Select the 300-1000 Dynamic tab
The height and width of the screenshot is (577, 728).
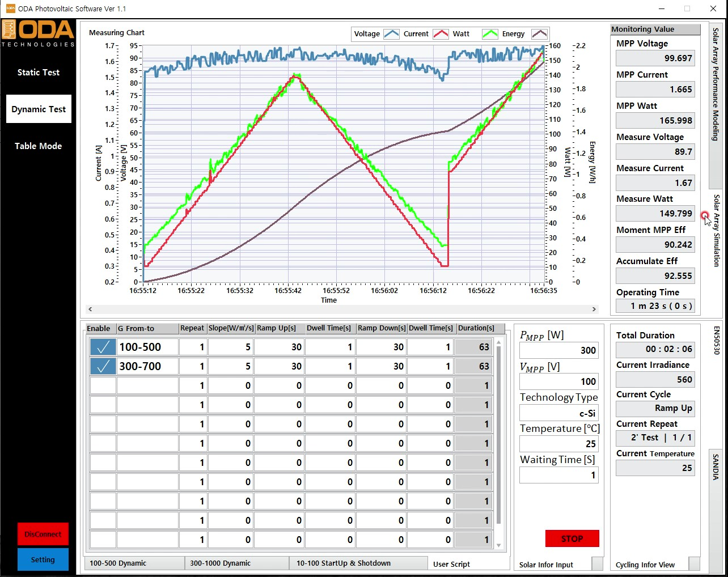(x=236, y=563)
